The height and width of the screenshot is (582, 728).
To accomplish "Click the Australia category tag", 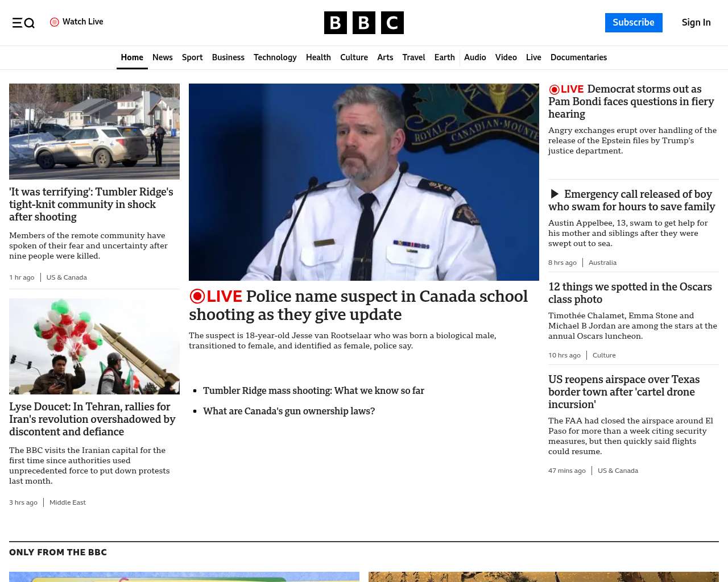I will click(x=602, y=263).
